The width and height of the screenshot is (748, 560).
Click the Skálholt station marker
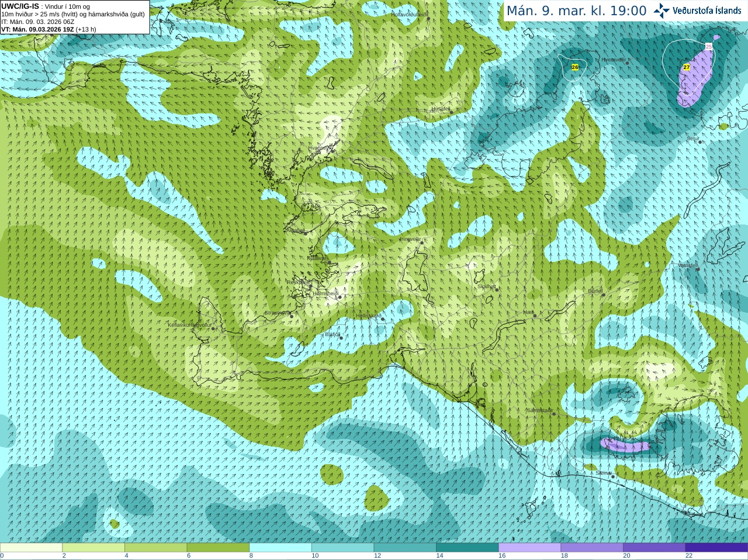click(497, 289)
